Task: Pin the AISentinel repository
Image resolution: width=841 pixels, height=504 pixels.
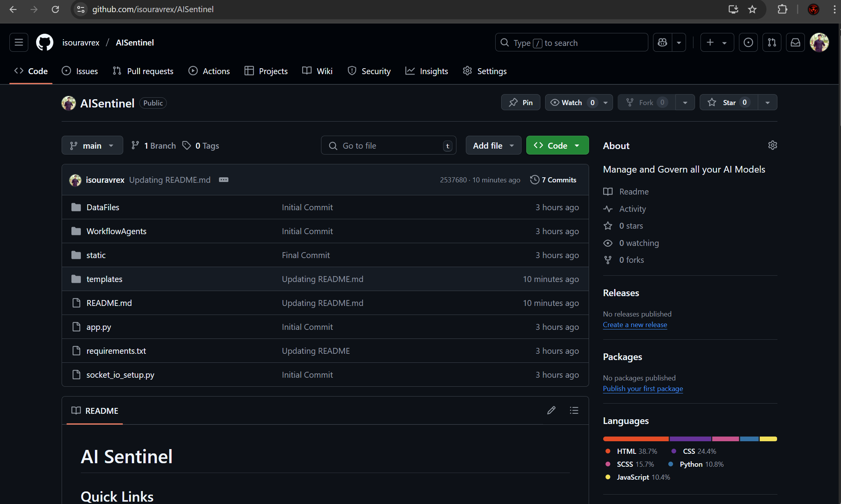Action: [x=521, y=102]
